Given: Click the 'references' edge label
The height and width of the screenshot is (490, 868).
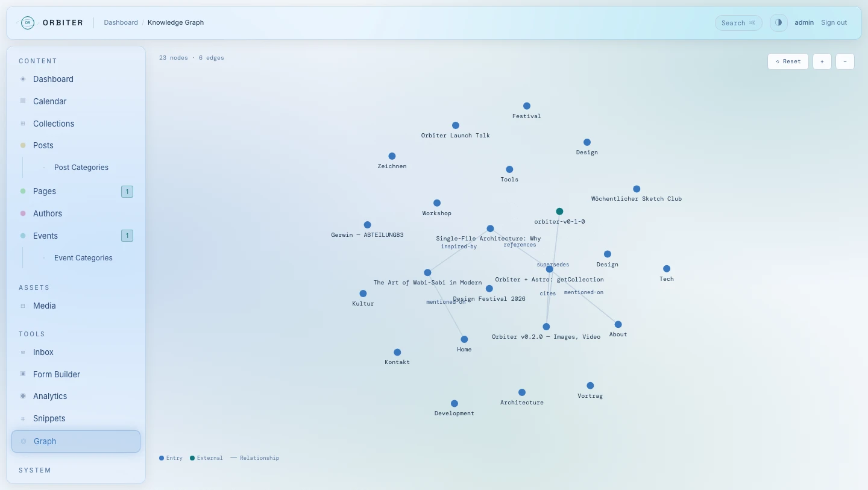Looking at the screenshot, I should 520,245.
